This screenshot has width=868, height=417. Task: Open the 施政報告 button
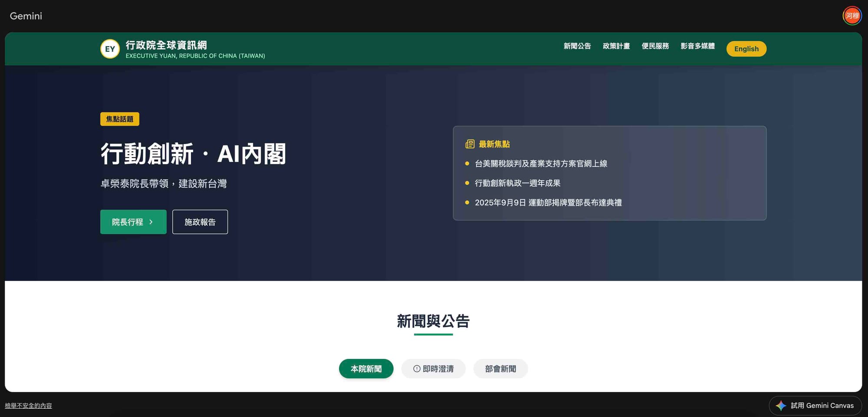[x=200, y=222]
